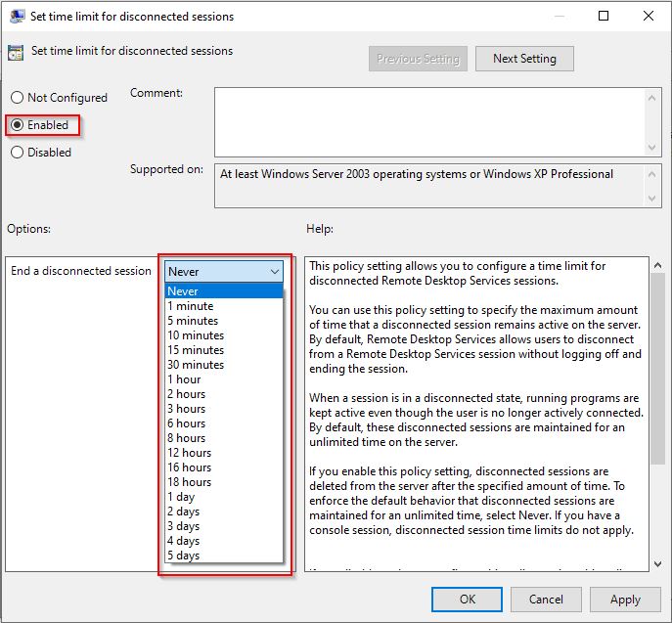Click the Apply button
672x623 pixels.
pos(625,600)
